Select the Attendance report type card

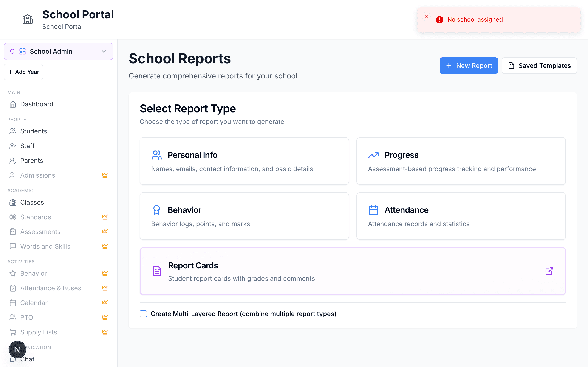coord(461,216)
